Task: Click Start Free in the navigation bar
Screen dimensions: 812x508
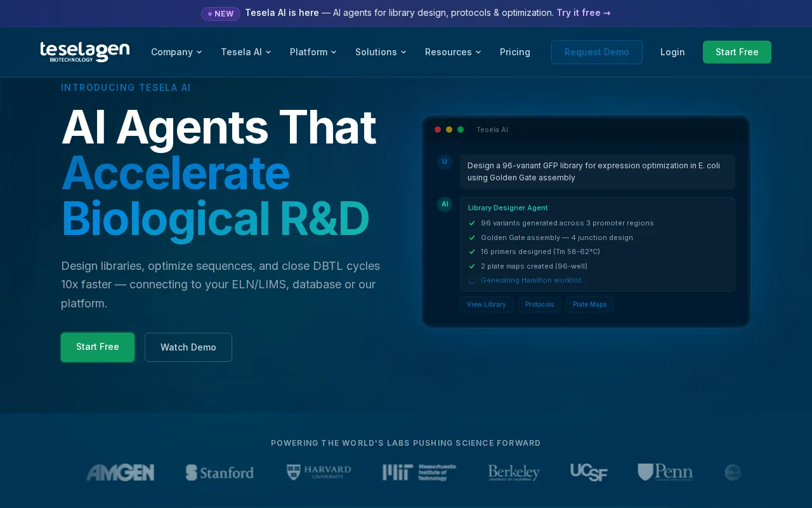Action: pyautogui.click(x=737, y=52)
